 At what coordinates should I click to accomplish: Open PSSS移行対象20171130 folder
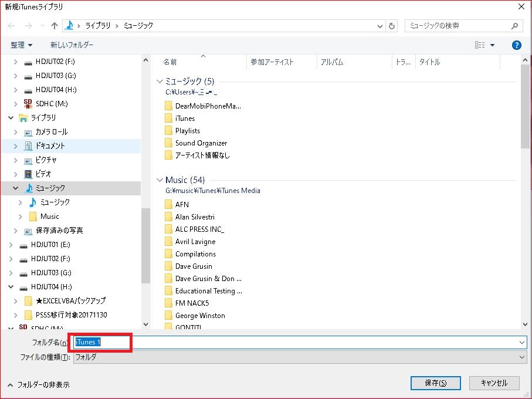[x=71, y=315]
